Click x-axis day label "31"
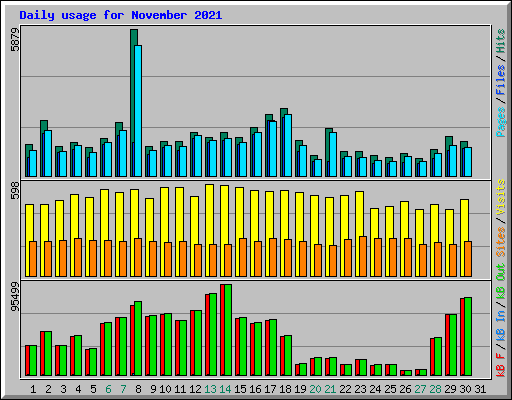 pyautogui.click(x=480, y=389)
